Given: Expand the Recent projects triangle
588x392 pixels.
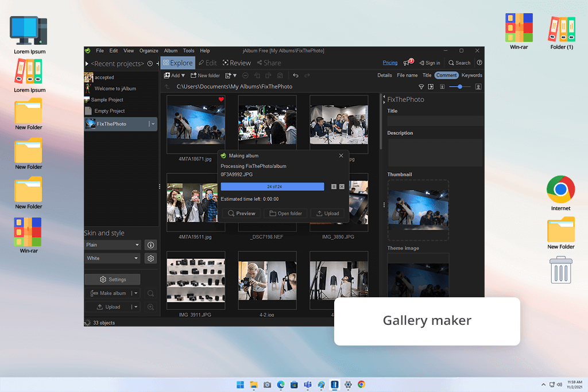Looking at the screenshot, I should (87, 64).
